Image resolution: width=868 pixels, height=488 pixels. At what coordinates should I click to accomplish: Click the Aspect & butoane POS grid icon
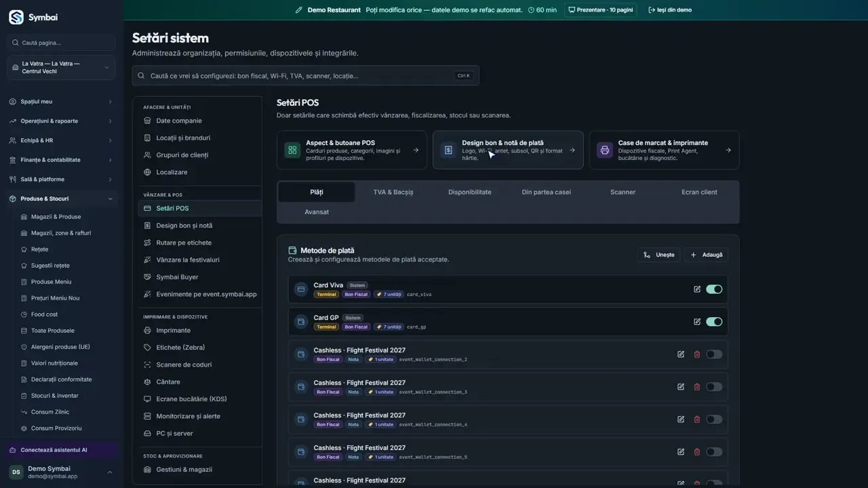pyautogui.click(x=292, y=150)
